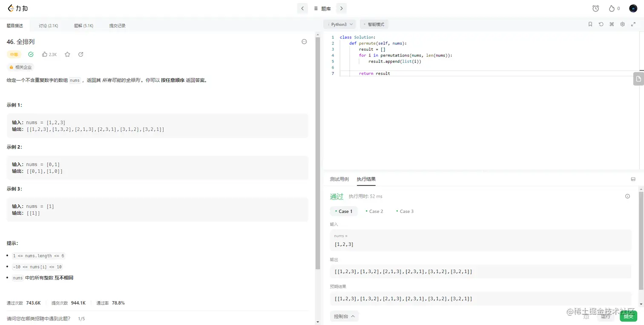Enter fullscreen with the expand icon

click(x=633, y=24)
